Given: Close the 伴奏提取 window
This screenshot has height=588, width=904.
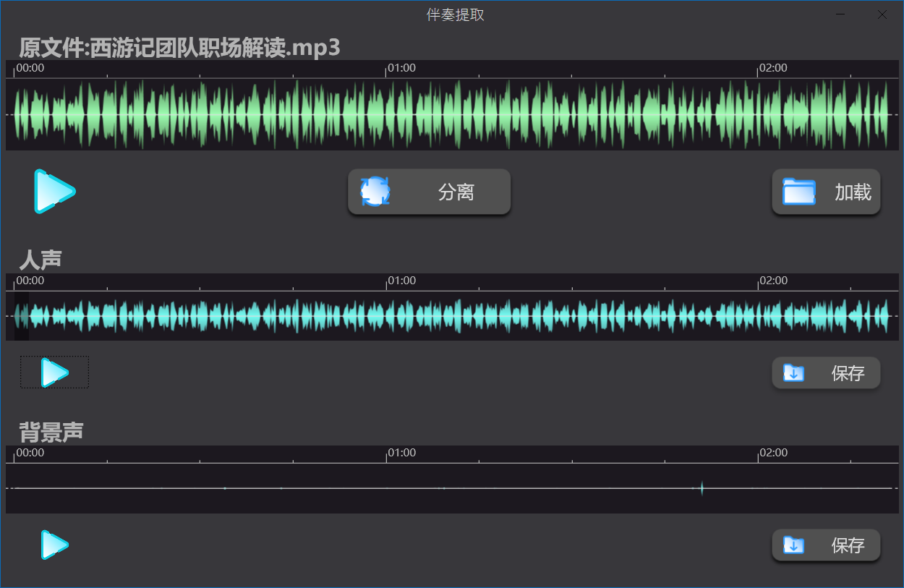Looking at the screenshot, I should pos(882,14).
